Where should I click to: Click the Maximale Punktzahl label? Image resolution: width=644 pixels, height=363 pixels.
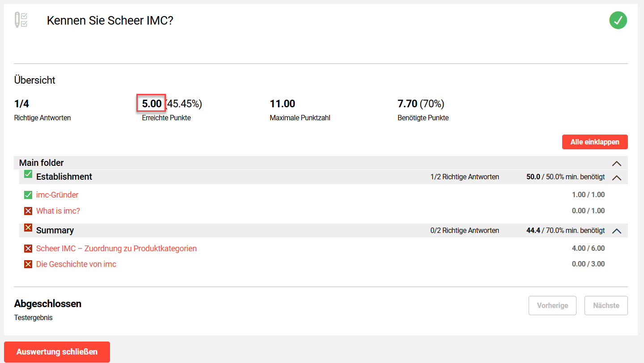pyautogui.click(x=300, y=118)
